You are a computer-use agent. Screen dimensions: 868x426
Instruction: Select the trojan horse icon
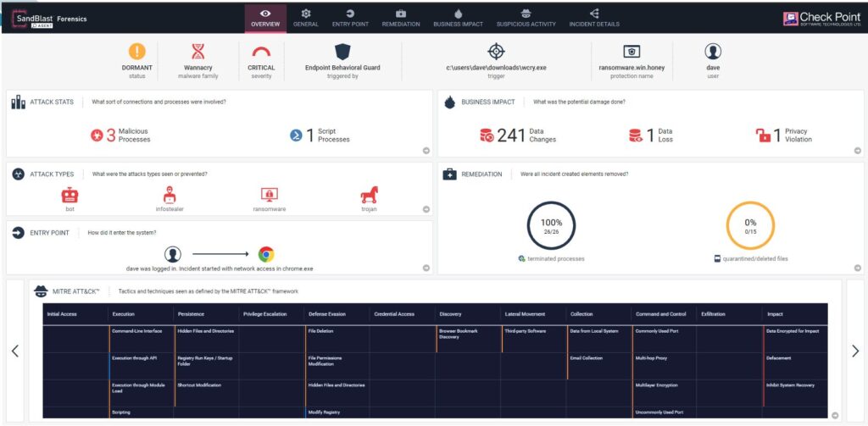[x=369, y=195]
